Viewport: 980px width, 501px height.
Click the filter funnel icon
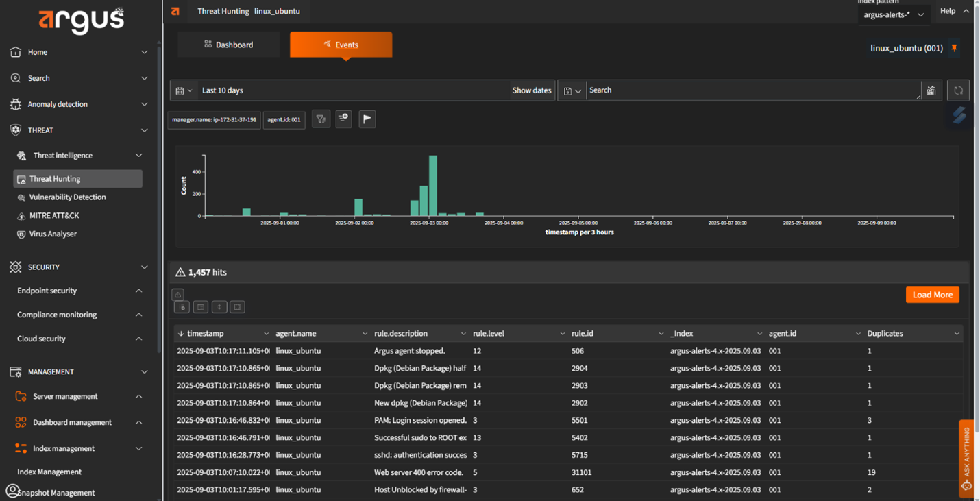pyautogui.click(x=321, y=119)
